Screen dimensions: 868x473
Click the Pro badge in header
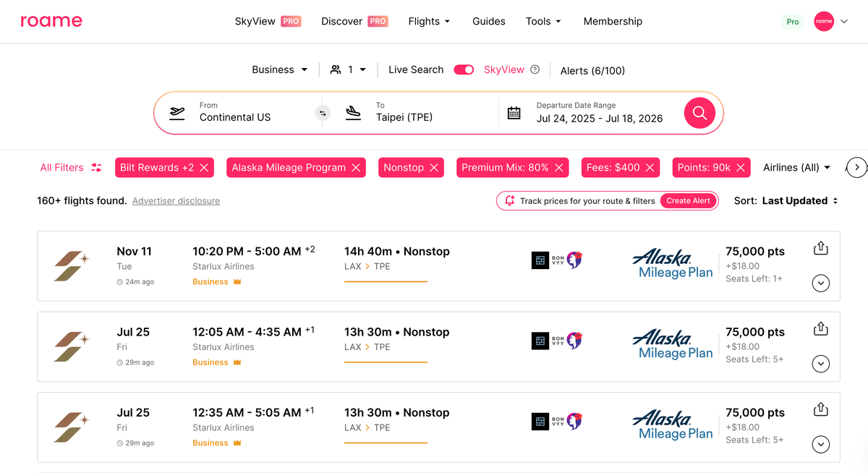793,22
